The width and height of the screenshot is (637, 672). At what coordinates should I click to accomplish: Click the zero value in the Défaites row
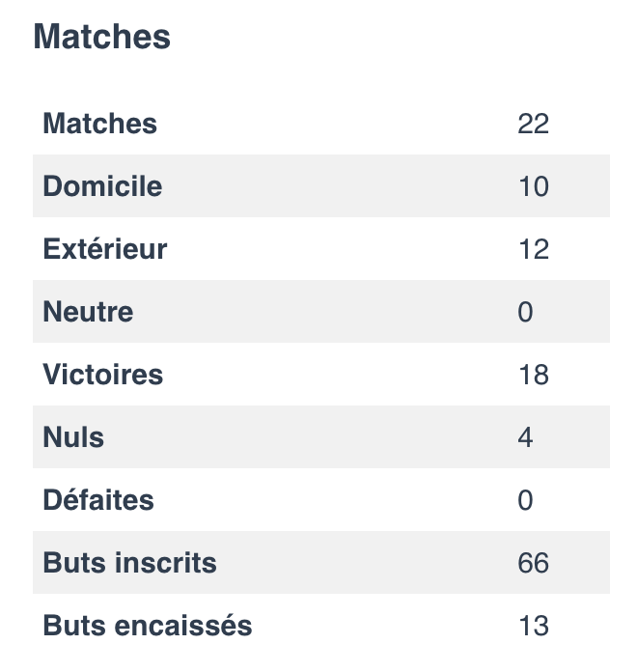pyautogui.click(x=525, y=500)
